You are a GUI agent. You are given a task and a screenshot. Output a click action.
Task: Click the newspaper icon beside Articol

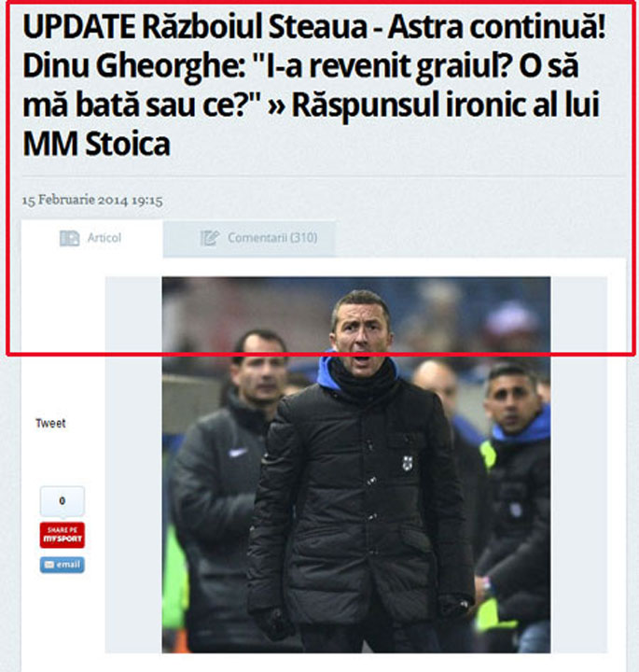pyautogui.click(x=69, y=238)
